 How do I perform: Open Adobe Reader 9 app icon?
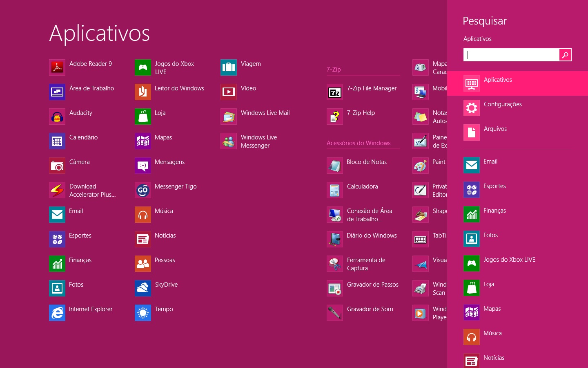(57, 67)
